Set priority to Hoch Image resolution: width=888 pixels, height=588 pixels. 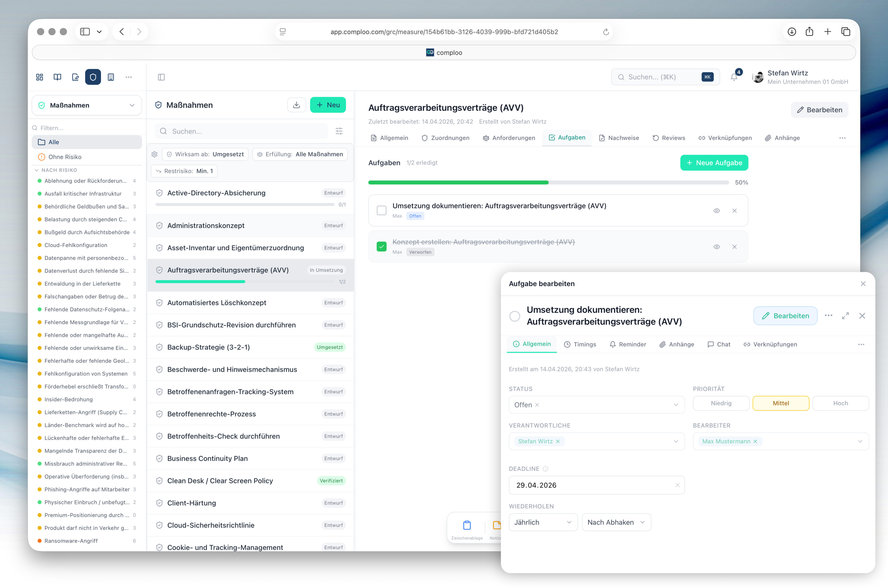point(840,403)
